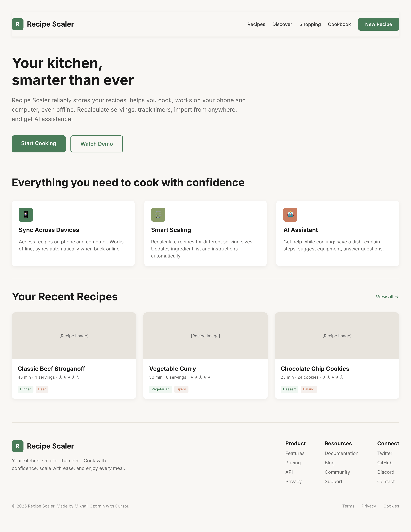Click the phone icon for Sync Across Devices
The image size is (411, 532).
26,215
